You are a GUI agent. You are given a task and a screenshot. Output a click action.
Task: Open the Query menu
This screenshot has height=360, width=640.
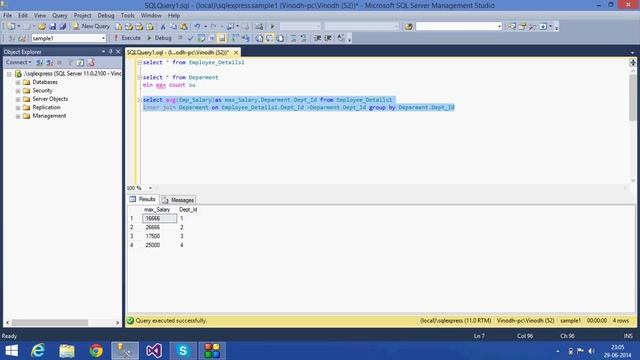[x=60, y=16]
